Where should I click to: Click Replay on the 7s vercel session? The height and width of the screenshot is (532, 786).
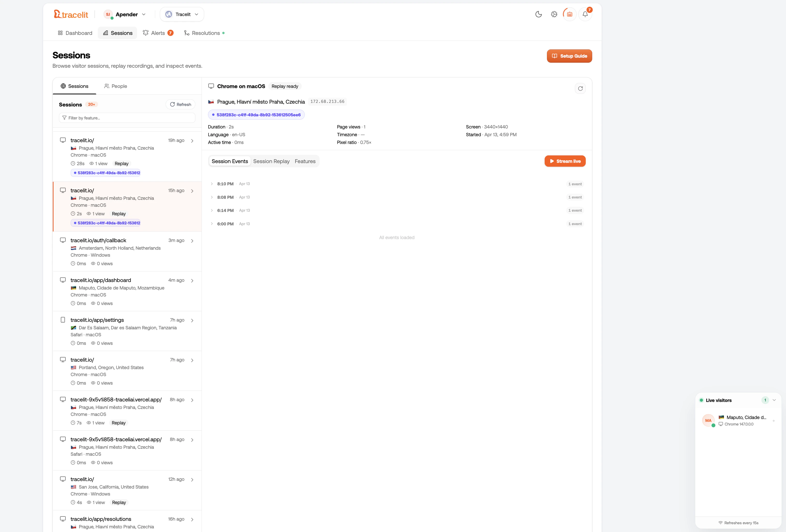click(x=119, y=423)
